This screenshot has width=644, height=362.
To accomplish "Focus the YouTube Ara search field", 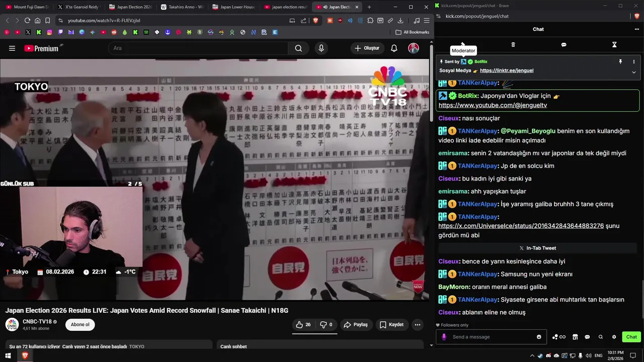I will 198,48.
